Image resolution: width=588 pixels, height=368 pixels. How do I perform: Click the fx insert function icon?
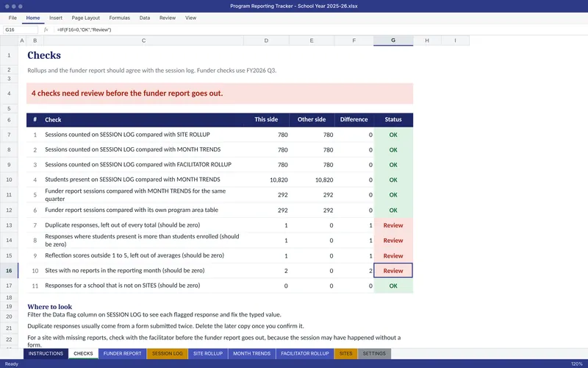tap(46, 29)
